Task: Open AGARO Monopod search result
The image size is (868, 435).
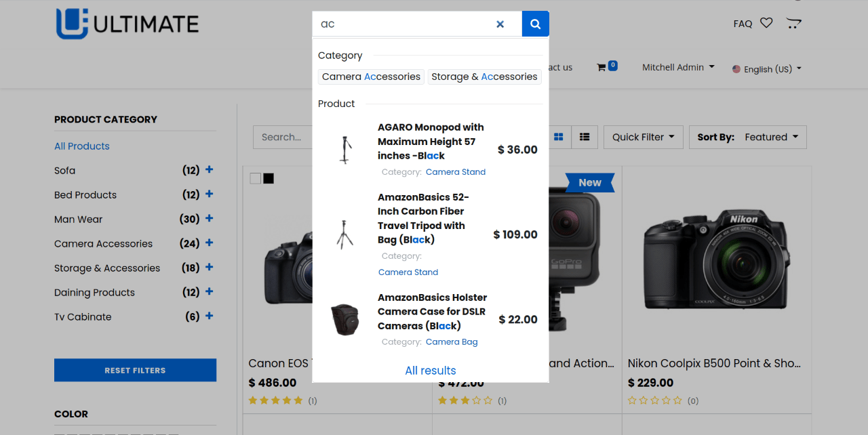Action: pyautogui.click(x=431, y=142)
